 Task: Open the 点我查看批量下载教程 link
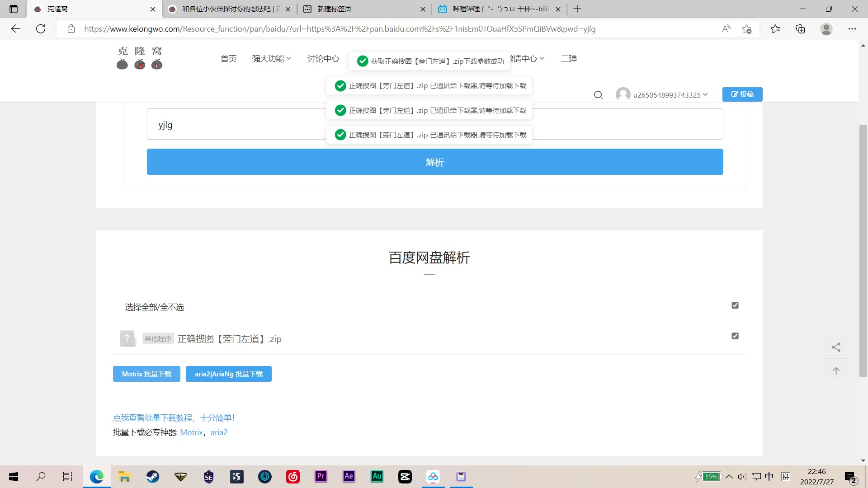coord(174,418)
